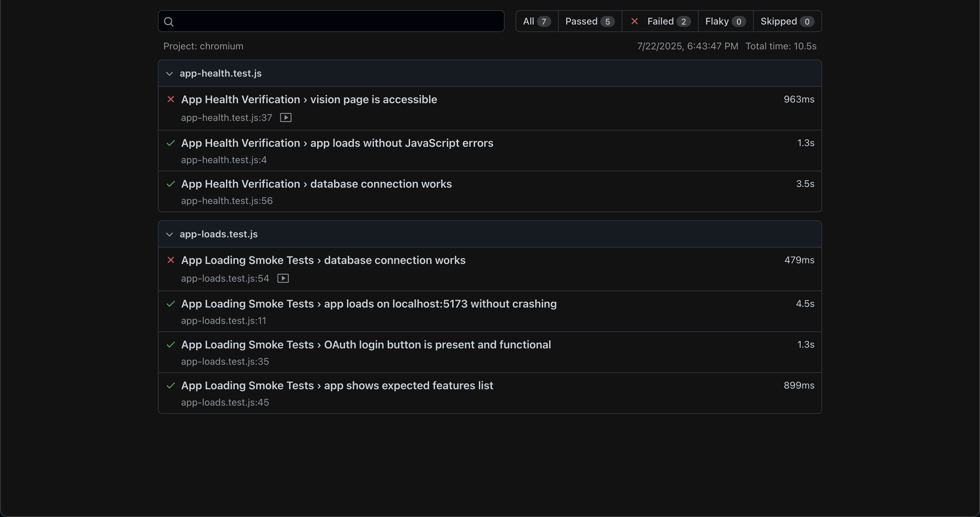Click green check of expected features list test
Viewport: 980px width, 517px height.
(x=171, y=385)
